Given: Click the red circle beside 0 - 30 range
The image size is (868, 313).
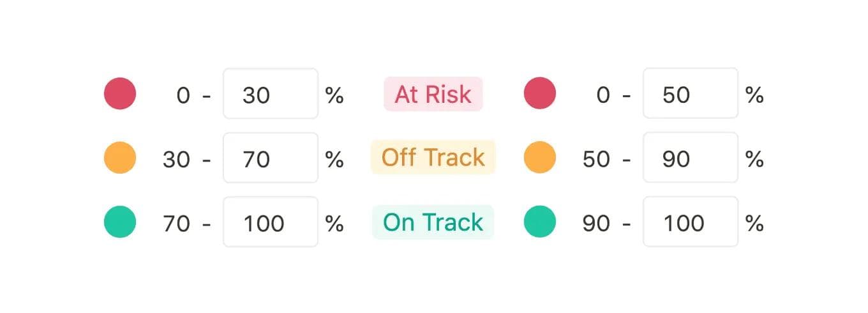Looking at the screenshot, I should 120,93.
